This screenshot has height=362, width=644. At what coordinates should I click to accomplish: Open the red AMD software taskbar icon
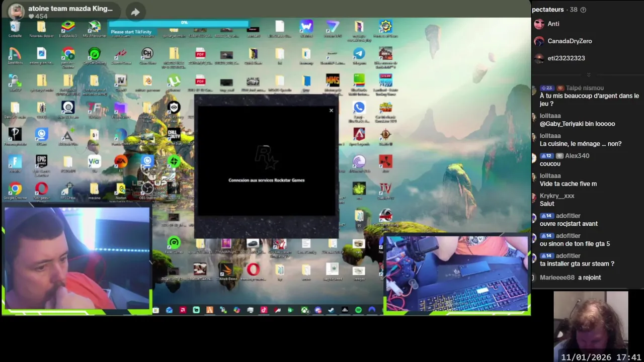[183, 310]
